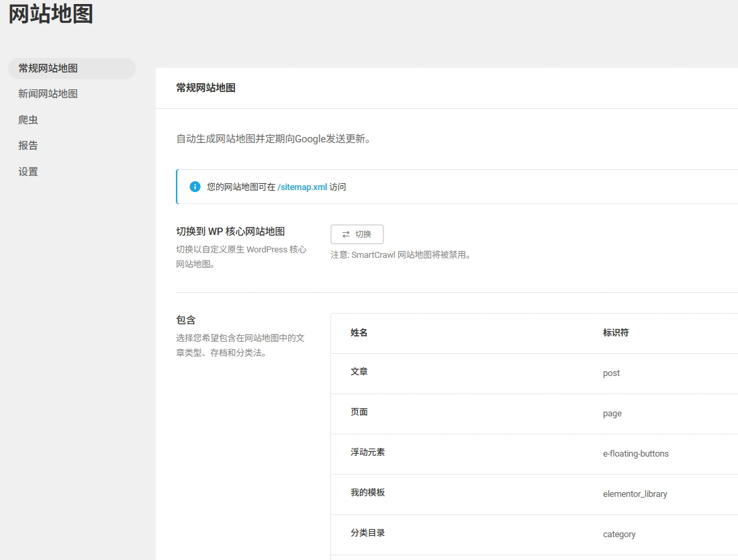Click the 常规网站地图 panel header
Viewport: 738px width, 560px height.
tap(204, 87)
